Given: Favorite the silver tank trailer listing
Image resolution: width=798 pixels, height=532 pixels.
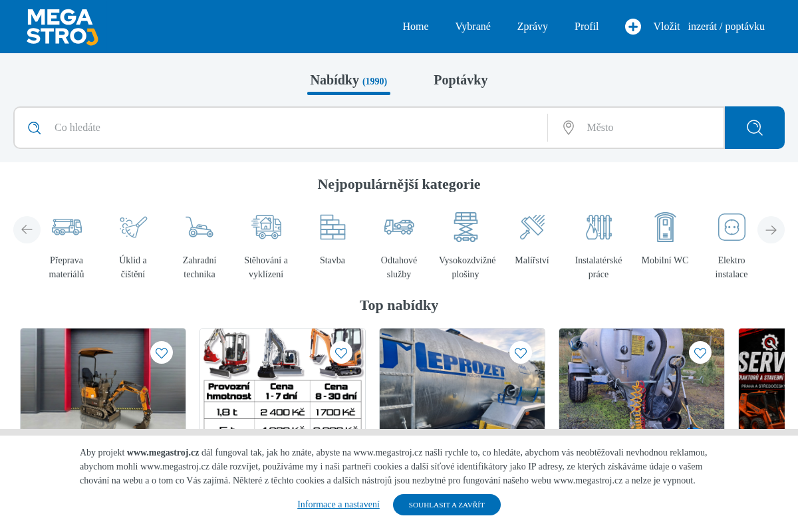Looking at the screenshot, I should tap(700, 352).
